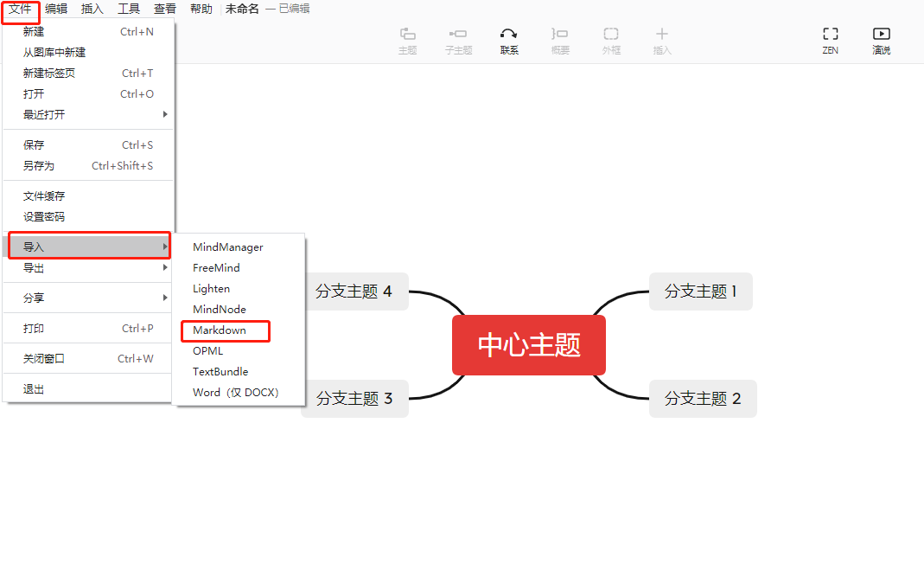This screenshot has width=924, height=564.
Task: Select OPML as import format
Action: (207, 350)
